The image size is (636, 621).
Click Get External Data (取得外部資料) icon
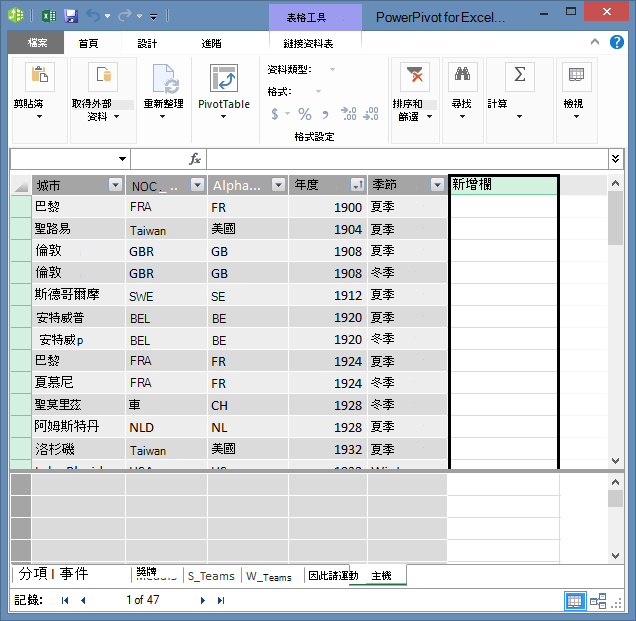(103, 75)
